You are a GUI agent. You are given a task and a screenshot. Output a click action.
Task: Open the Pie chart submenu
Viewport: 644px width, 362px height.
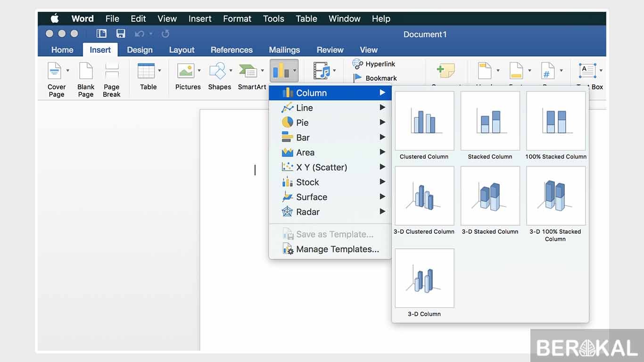coord(330,123)
